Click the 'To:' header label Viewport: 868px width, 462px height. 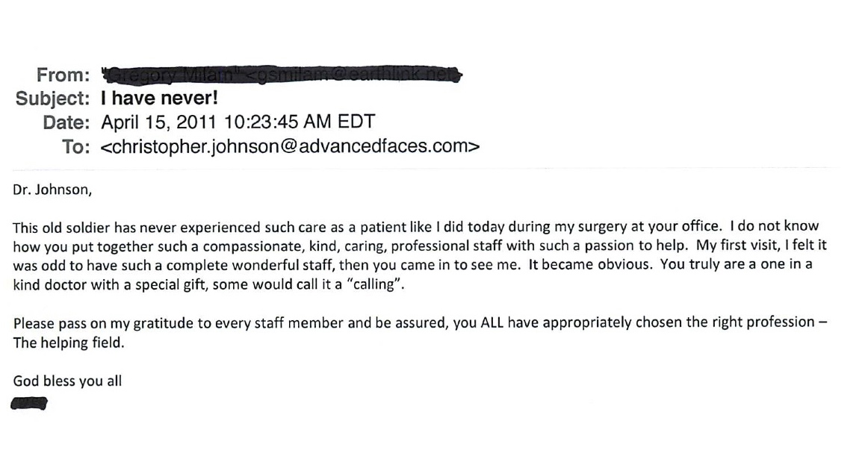[x=76, y=146]
